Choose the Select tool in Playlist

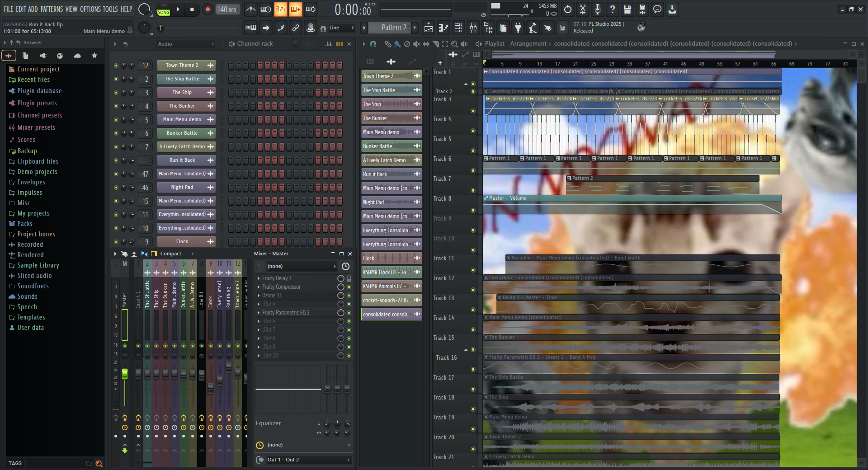click(x=445, y=44)
